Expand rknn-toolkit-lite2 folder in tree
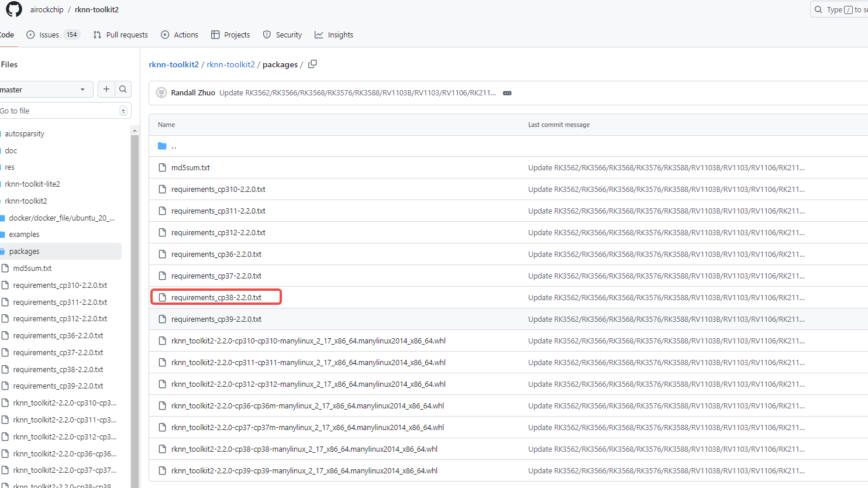 coord(32,184)
